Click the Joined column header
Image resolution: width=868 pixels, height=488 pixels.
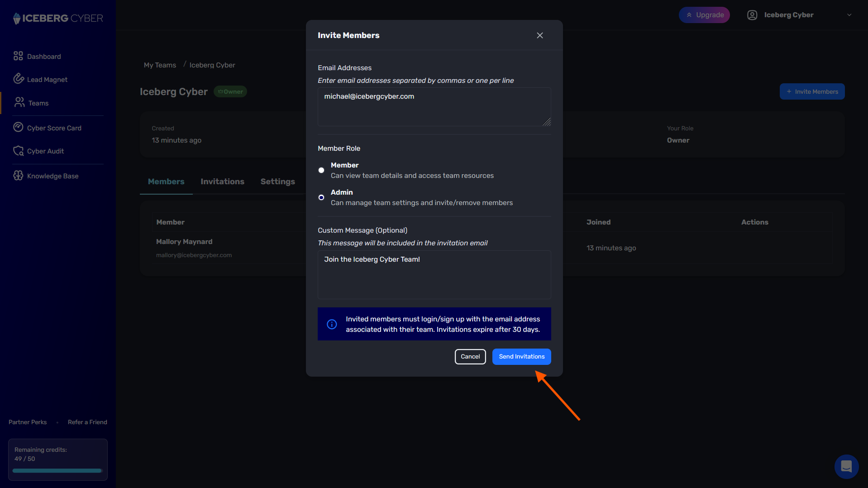598,222
